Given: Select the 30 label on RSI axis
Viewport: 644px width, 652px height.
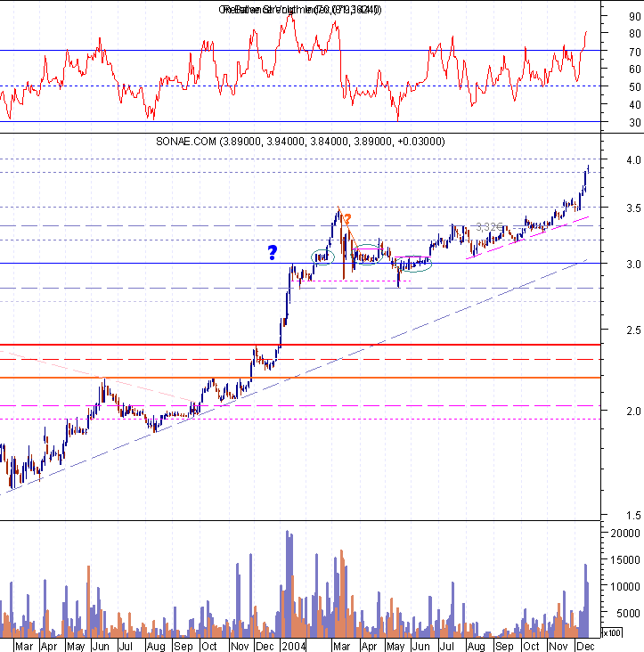Looking at the screenshot, I should click(x=634, y=123).
